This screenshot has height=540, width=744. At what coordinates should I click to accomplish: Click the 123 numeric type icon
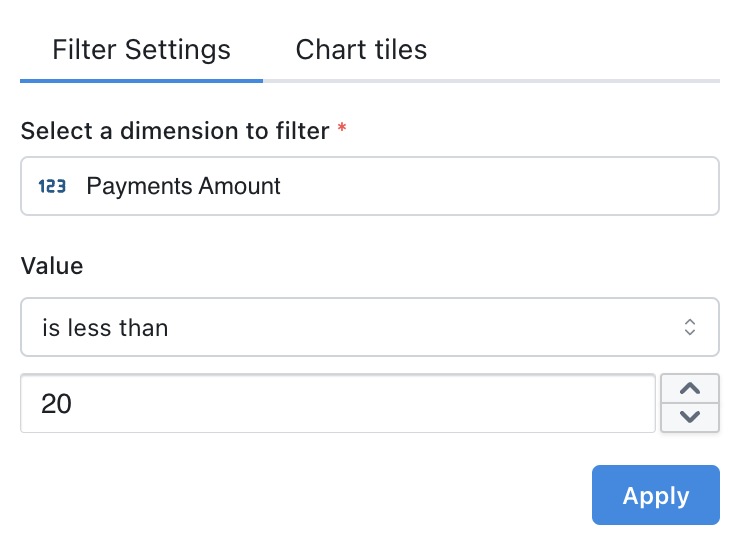(x=52, y=186)
